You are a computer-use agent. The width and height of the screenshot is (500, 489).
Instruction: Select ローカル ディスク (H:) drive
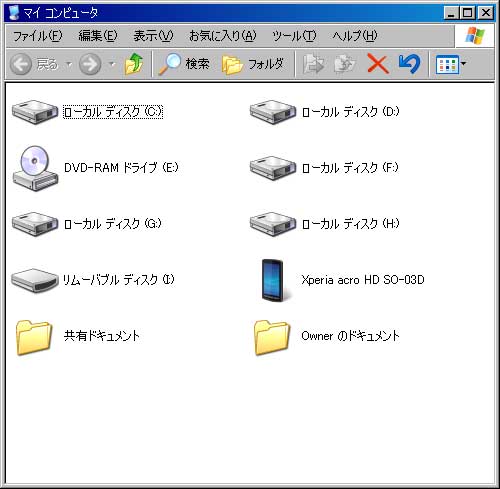click(x=325, y=224)
